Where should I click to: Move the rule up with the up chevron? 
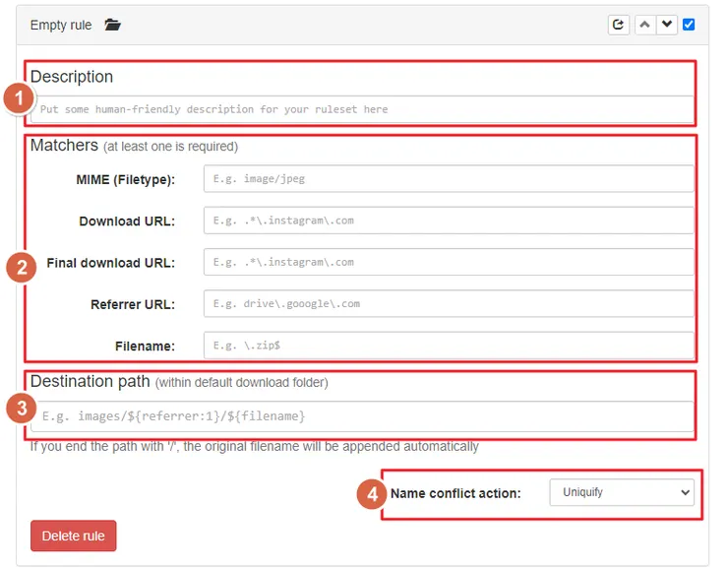point(645,25)
